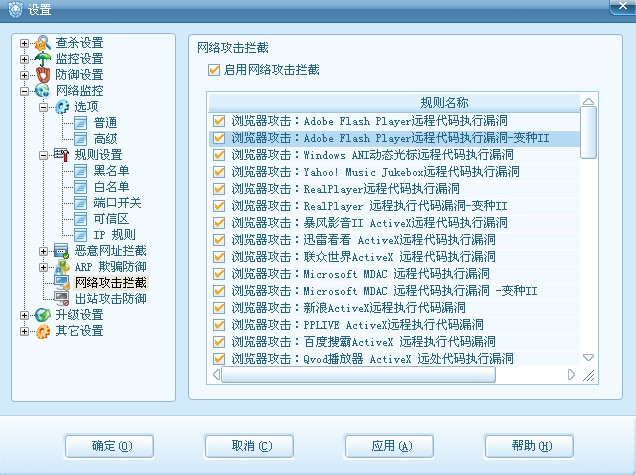Viewport: 636px width, 475px height.
Task: Uncheck Qvod播放器 ActiveX rule checkbox
Action: click(219, 359)
